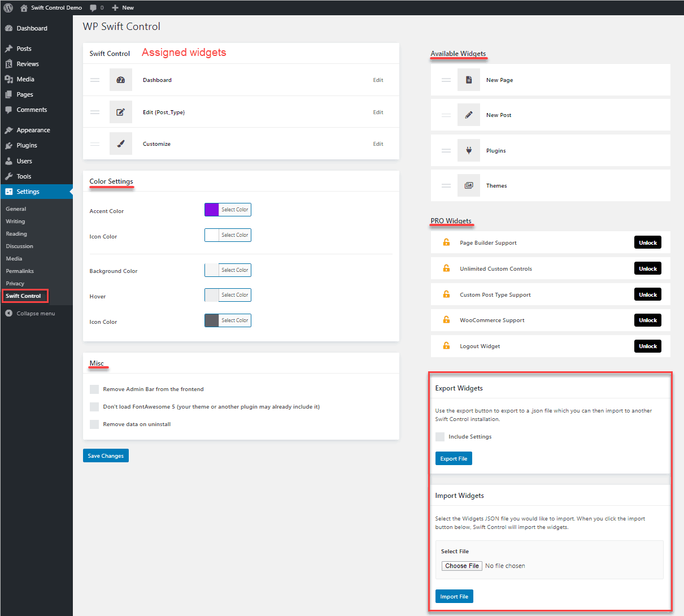Image resolution: width=684 pixels, height=616 pixels.
Task: Open the General settings submenu item
Action: [16, 209]
